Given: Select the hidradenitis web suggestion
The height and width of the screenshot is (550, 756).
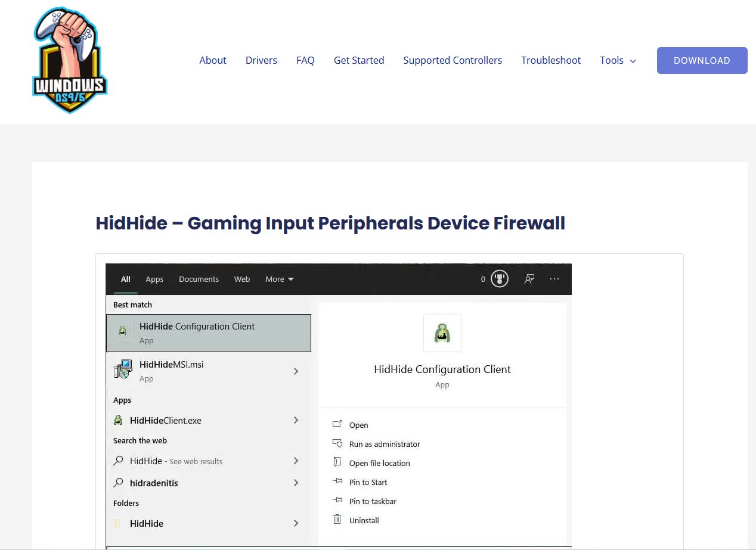Looking at the screenshot, I should point(209,483).
